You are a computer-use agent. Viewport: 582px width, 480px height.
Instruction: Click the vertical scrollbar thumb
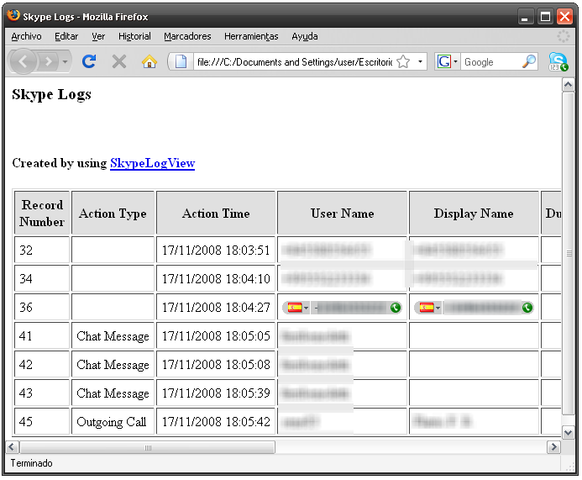tap(568, 254)
